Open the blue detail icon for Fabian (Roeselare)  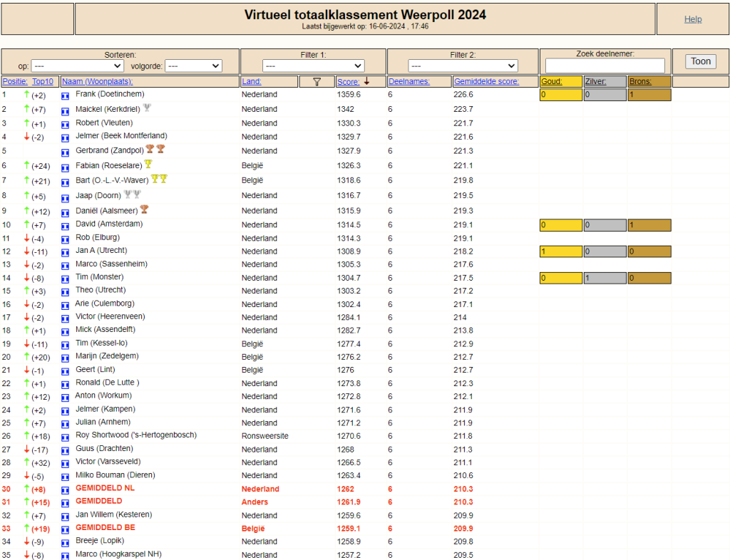click(65, 168)
